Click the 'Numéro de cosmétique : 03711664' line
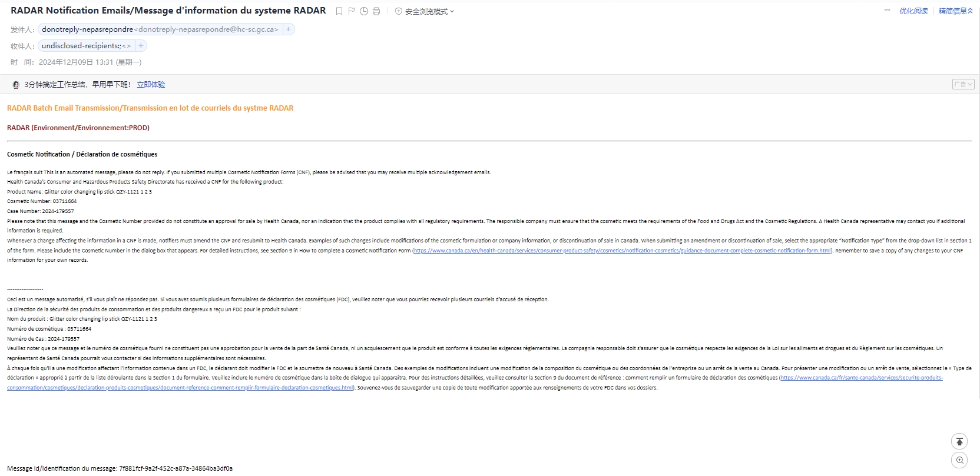 pyautogui.click(x=49, y=329)
